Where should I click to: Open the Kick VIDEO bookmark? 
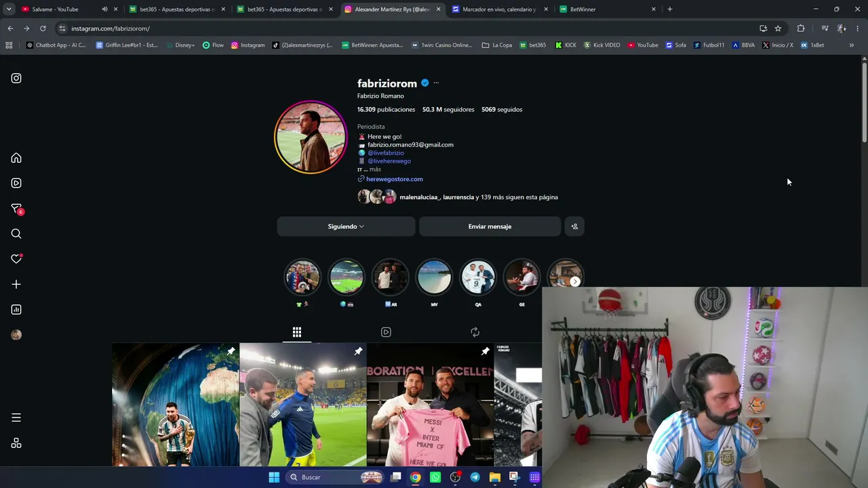click(x=601, y=45)
